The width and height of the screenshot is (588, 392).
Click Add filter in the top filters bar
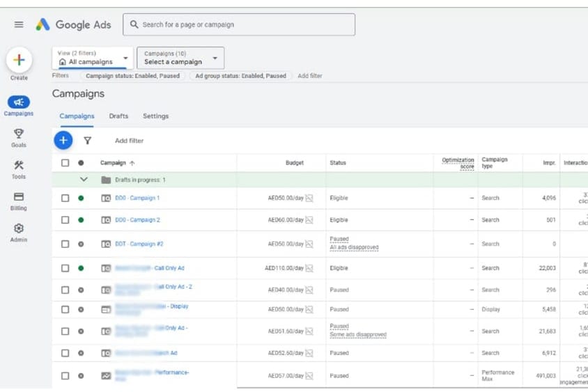[x=310, y=76]
